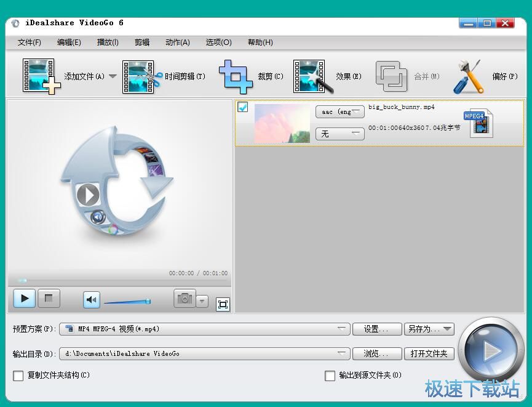Click the 00:00:00 / 00:01:00 time display

point(198,273)
